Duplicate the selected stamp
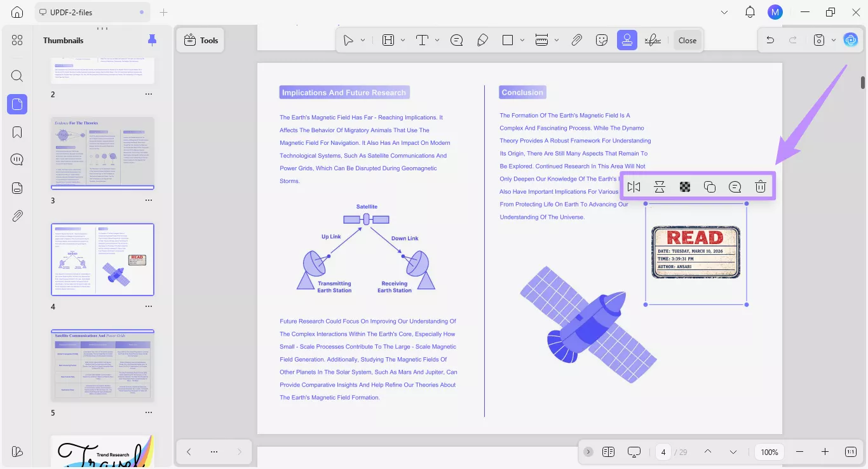Screen dimensions: 868x469 [x=710, y=186]
